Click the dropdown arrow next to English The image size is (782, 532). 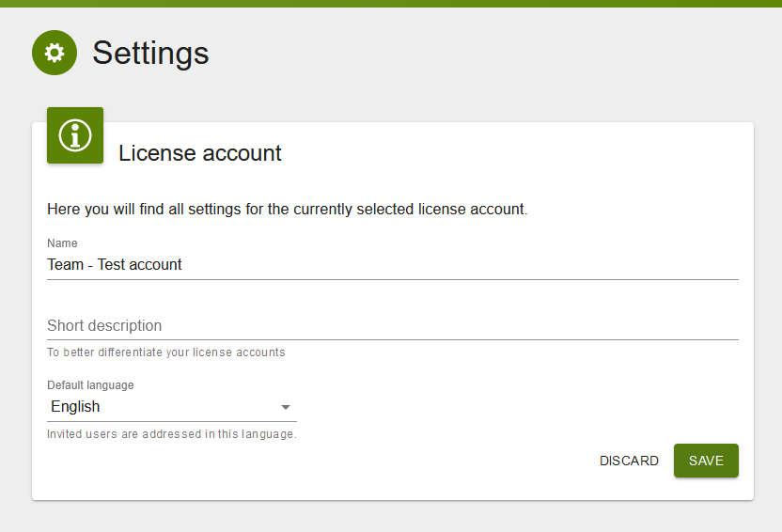tap(286, 407)
